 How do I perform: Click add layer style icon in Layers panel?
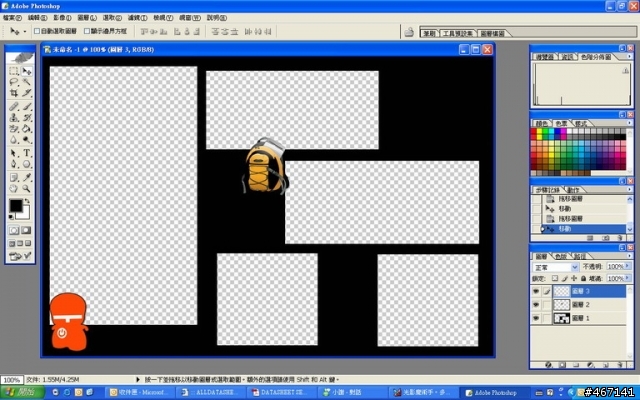(548, 365)
